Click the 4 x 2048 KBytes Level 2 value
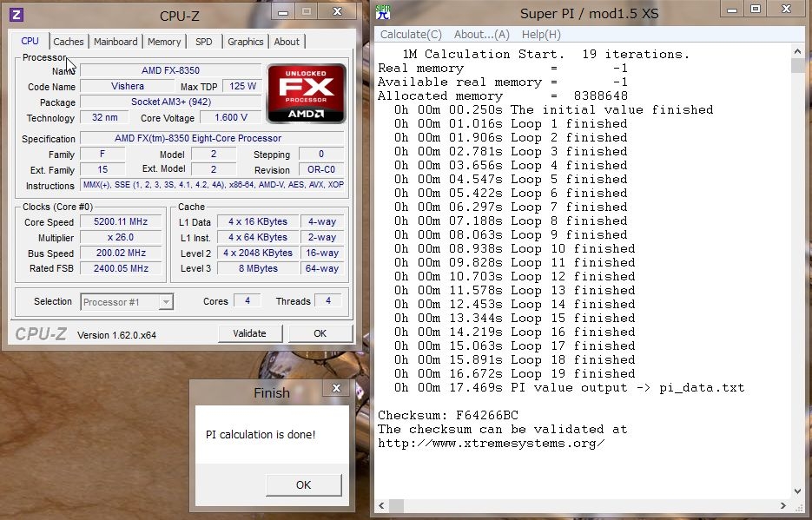The height and width of the screenshot is (520, 812). 258,253
